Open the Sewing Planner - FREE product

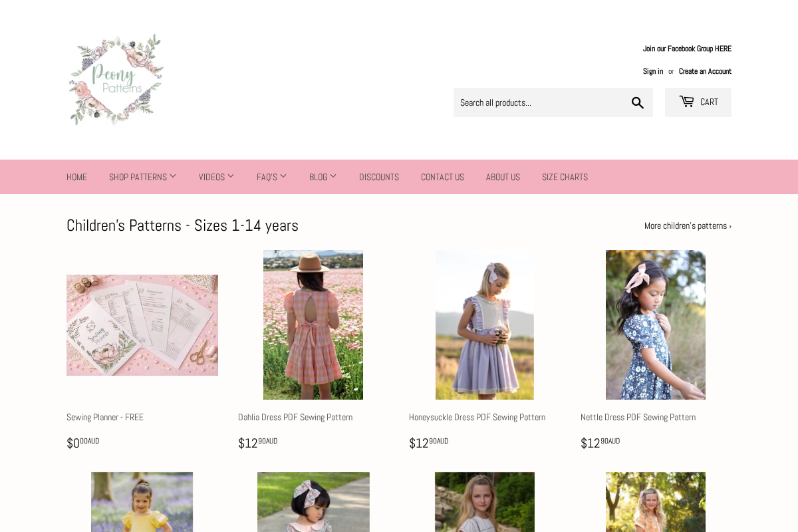142,325
